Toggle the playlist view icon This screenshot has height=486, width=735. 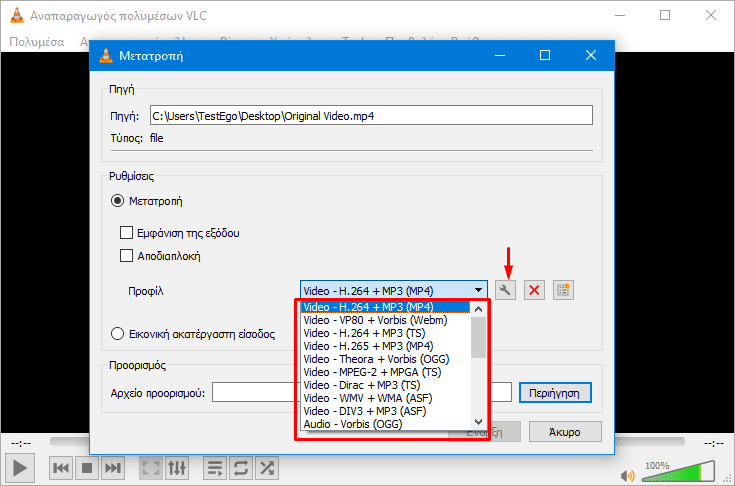click(214, 467)
